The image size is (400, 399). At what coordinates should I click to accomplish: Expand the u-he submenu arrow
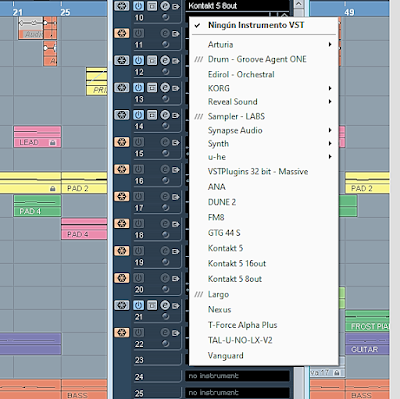click(330, 157)
